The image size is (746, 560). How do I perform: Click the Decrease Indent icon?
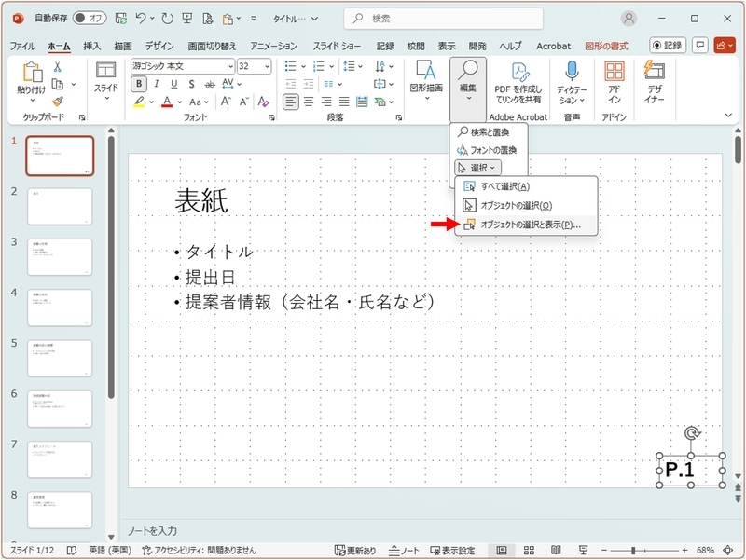(x=291, y=84)
